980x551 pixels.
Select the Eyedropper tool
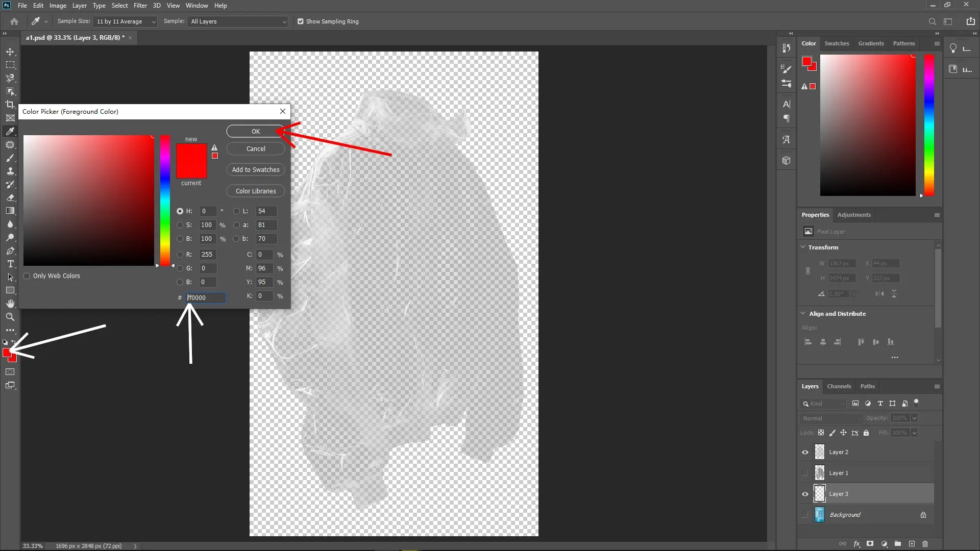pyautogui.click(x=10, y=131)
